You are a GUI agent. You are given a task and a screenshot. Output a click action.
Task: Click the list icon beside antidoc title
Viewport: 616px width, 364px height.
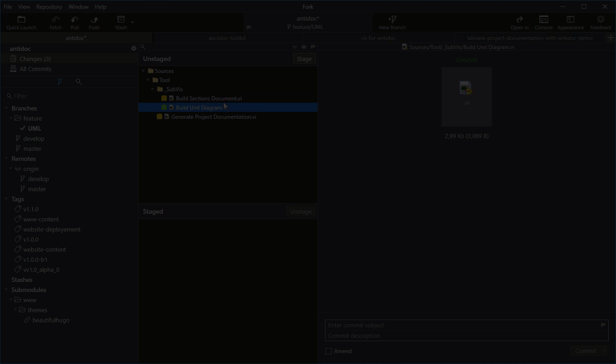(249, 27)
